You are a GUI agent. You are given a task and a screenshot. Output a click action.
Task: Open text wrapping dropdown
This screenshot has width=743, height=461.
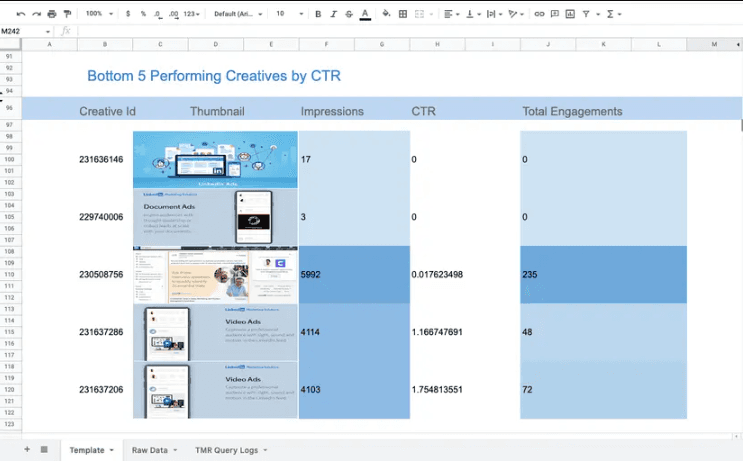coord(495,14)
